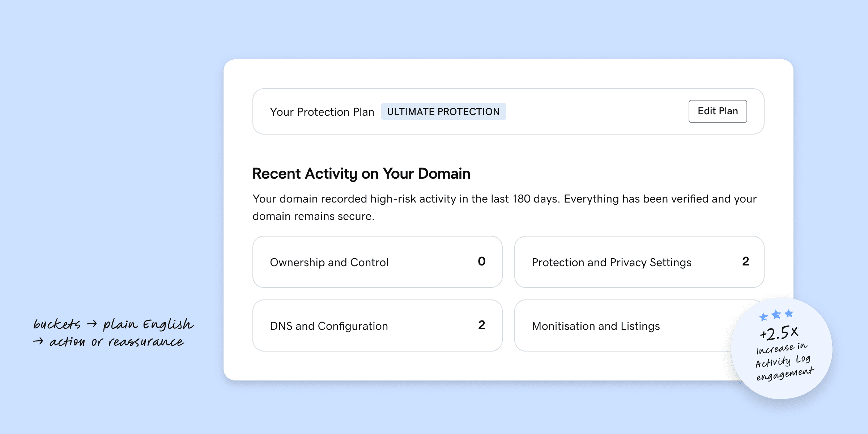This screenshot has height=434, width=868.
Task: Click the handwritten 'buckets plain English' note
Action: (x=113, y=324)
